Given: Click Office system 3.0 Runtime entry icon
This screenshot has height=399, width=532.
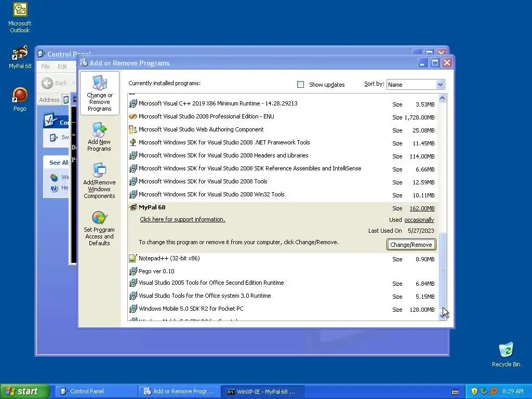Looking at the screenshot, I should click(133, 296).
